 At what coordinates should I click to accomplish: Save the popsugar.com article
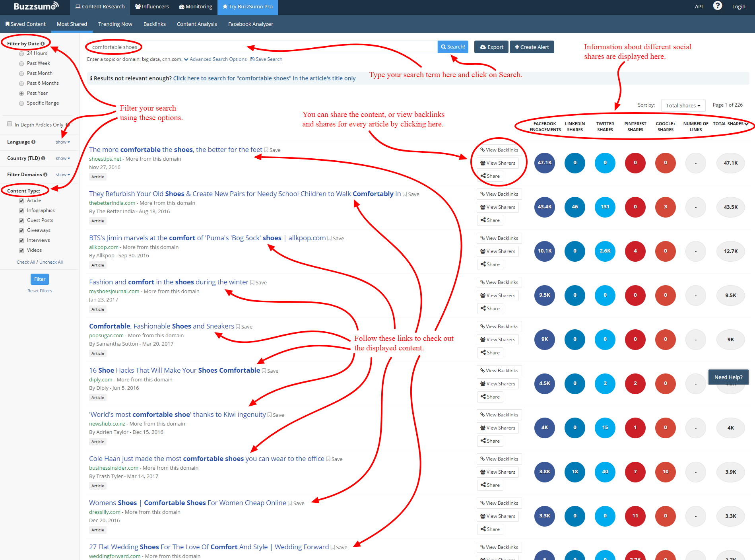pos(244,327)
